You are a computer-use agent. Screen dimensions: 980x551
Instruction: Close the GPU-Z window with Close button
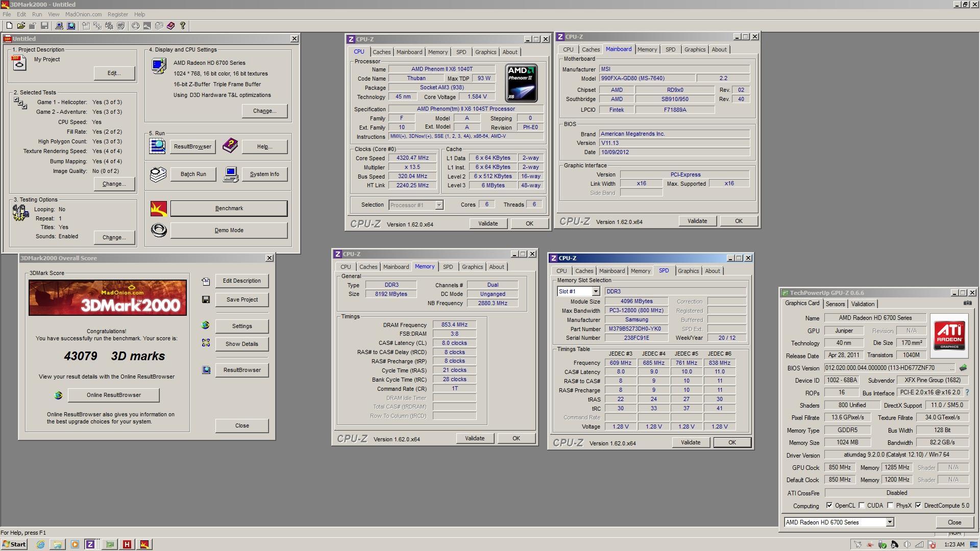pos(954,522)
